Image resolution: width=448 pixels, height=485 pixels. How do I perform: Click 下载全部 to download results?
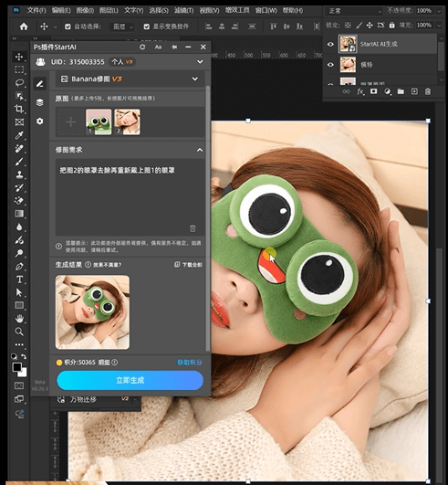pos(189,265)
